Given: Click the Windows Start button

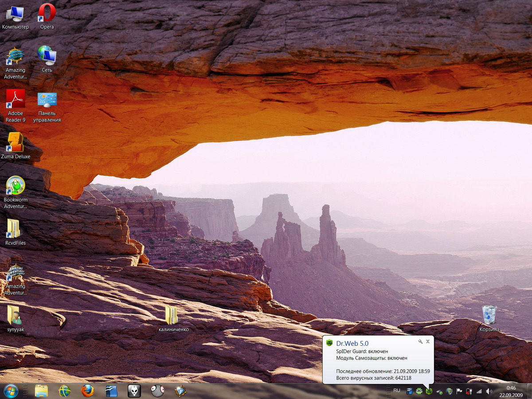Looking at the screenshot, I should pos(11,391).
